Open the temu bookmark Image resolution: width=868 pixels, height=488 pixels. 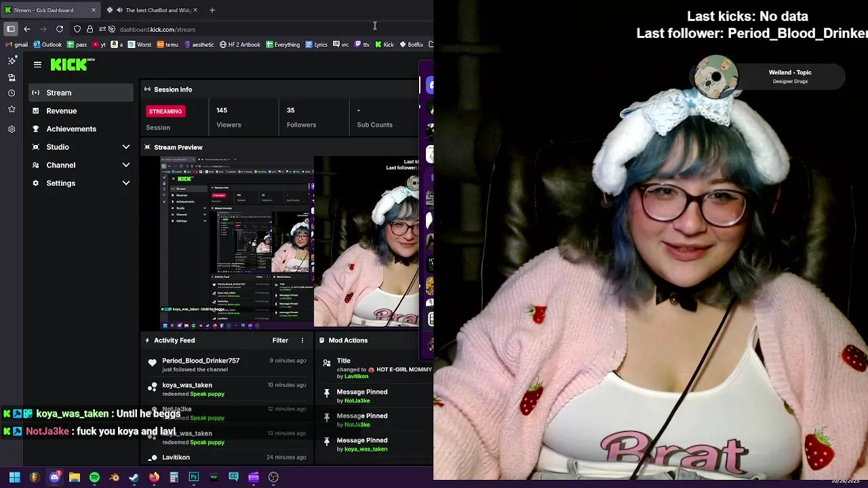coord(167,45)
